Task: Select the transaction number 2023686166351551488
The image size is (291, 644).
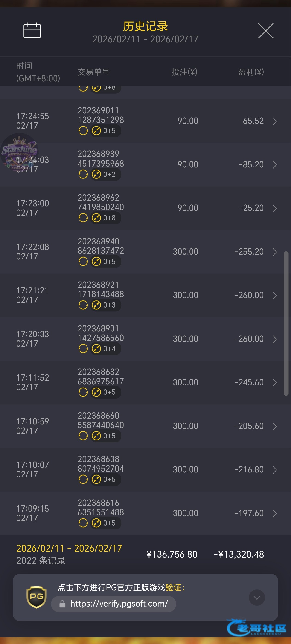Action: click(101, 508)
